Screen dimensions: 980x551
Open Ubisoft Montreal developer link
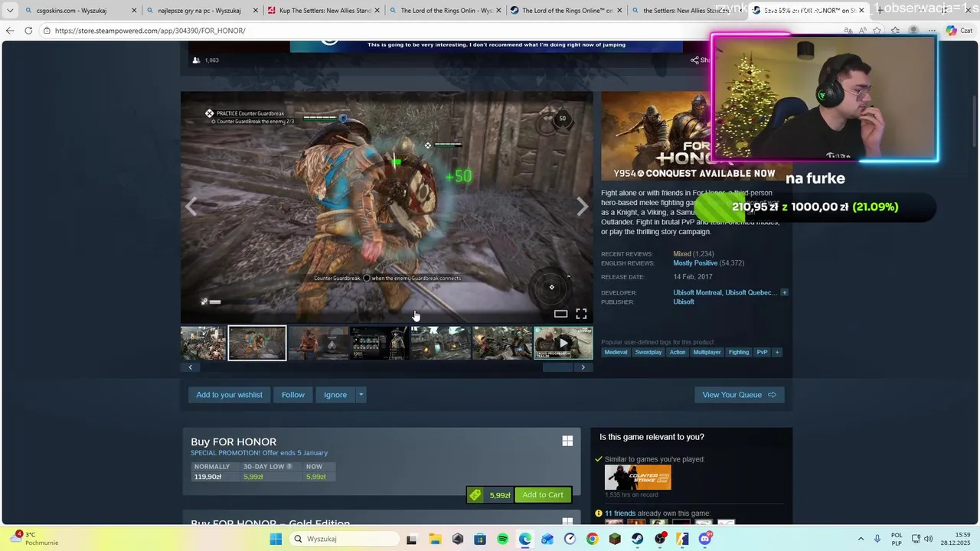697,292
